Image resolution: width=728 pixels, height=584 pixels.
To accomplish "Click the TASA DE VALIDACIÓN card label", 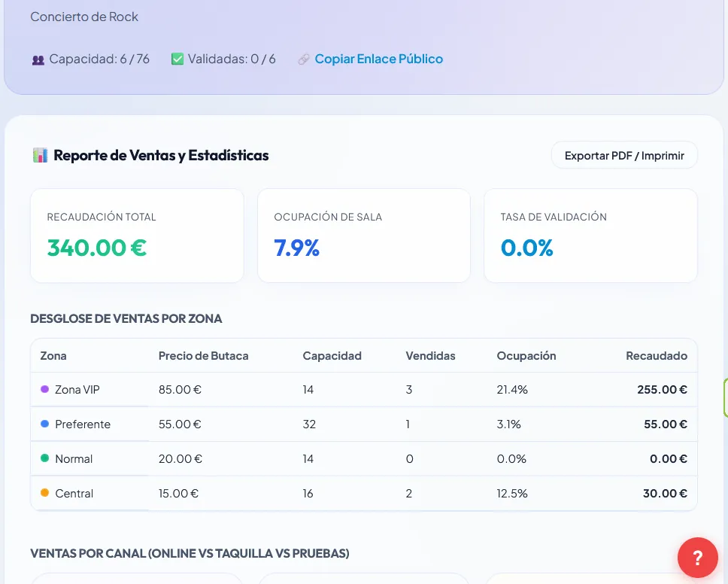I will click(x=554, y=217).
